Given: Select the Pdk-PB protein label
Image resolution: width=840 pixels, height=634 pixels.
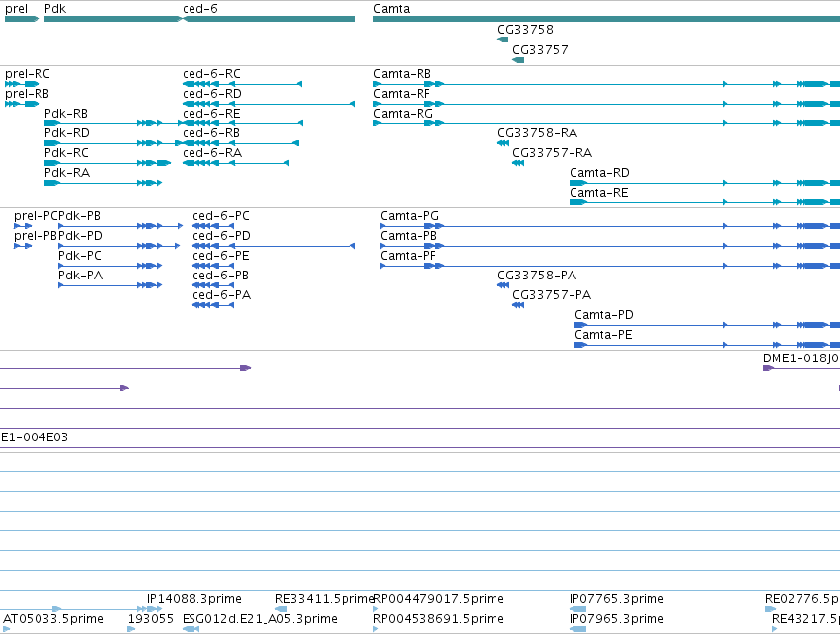Looking at the screenshot, I should [79, 216].
